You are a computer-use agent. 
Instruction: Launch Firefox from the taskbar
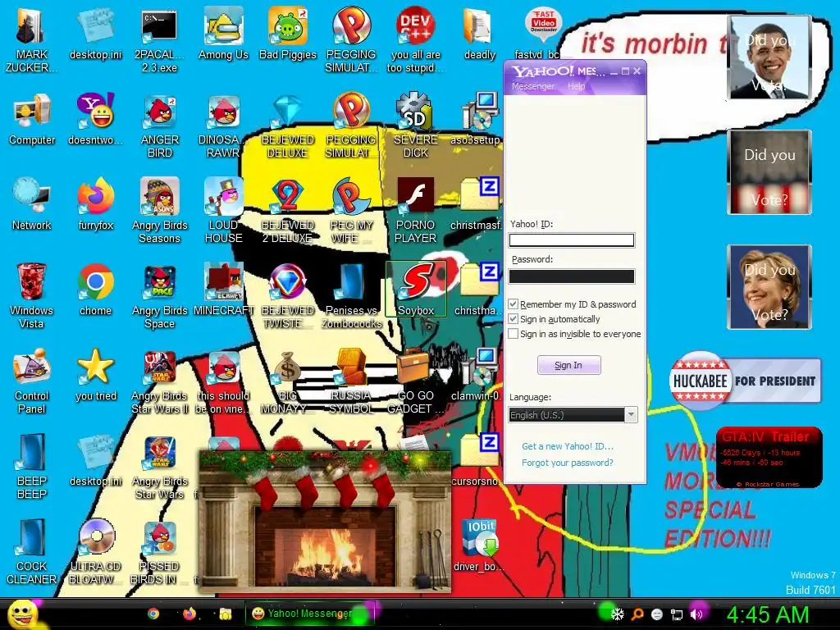[189, 614]
